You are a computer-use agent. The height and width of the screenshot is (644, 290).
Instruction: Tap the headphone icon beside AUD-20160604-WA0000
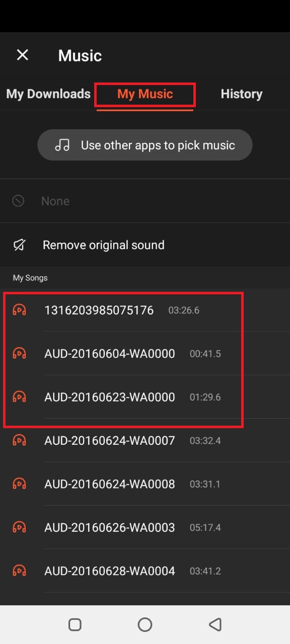(x=19, y=354)
